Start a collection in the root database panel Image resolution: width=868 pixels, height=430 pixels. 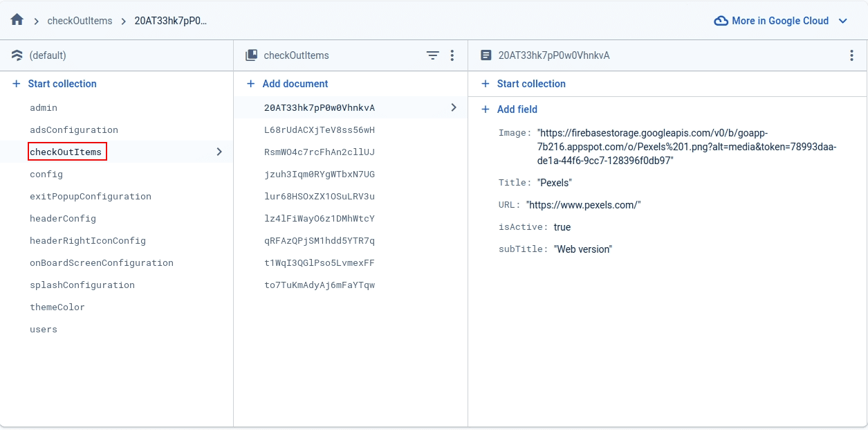62,84
